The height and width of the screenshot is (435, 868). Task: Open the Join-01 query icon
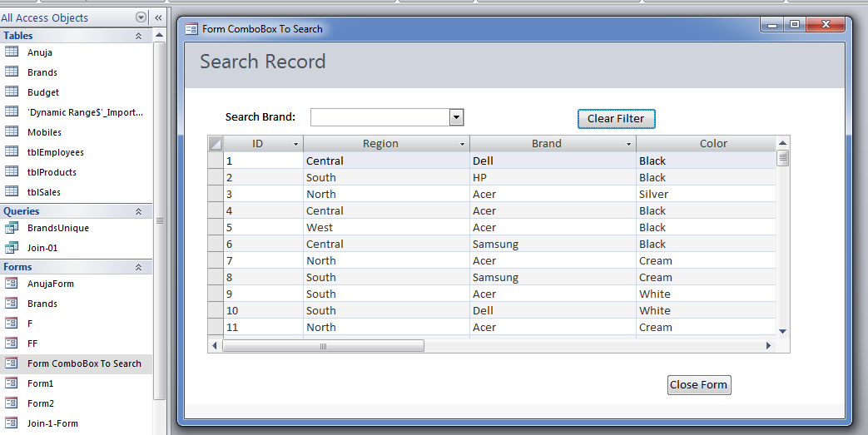click(12, 248)
